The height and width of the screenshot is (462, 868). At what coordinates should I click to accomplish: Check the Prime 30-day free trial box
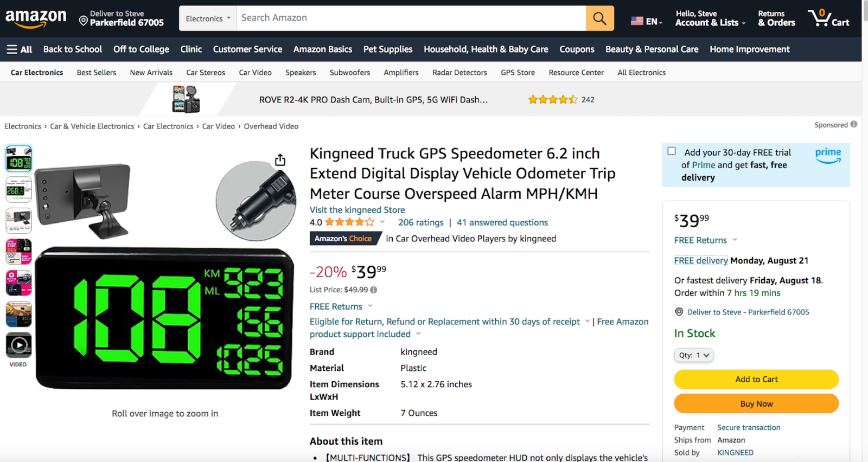pos(672,151)
